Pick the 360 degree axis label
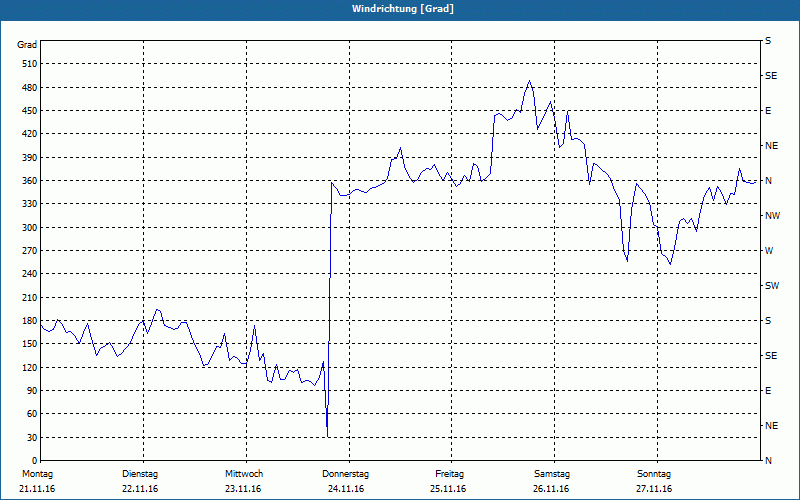Screen dimensions: 800x500 pyautogui.click(x=30, y=181)
